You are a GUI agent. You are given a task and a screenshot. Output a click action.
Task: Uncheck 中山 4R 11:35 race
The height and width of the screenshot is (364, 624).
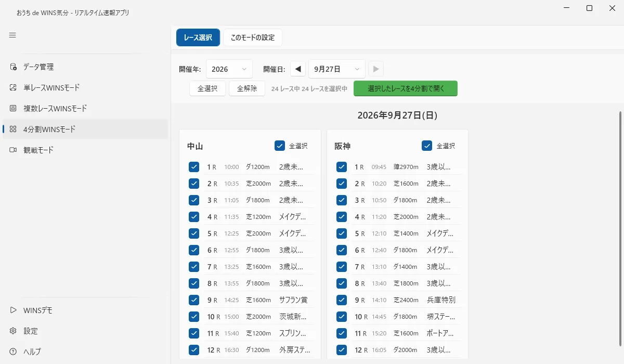(x=194, y=217)
